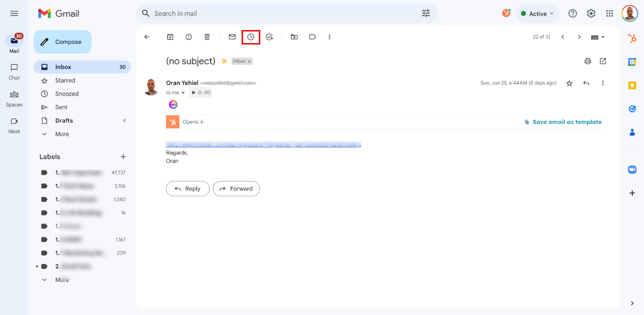Open the Sent folder
The image size is (644, 315).
coord(82,107)
